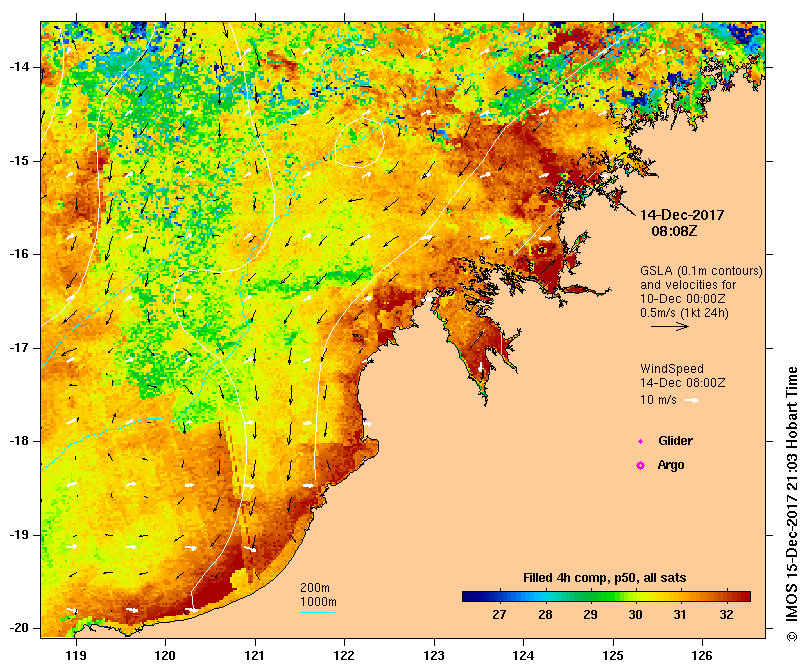Click the IMOS copyright timestamp text
This screenshot has width=809, height=672.
click(x=792, y=504)
